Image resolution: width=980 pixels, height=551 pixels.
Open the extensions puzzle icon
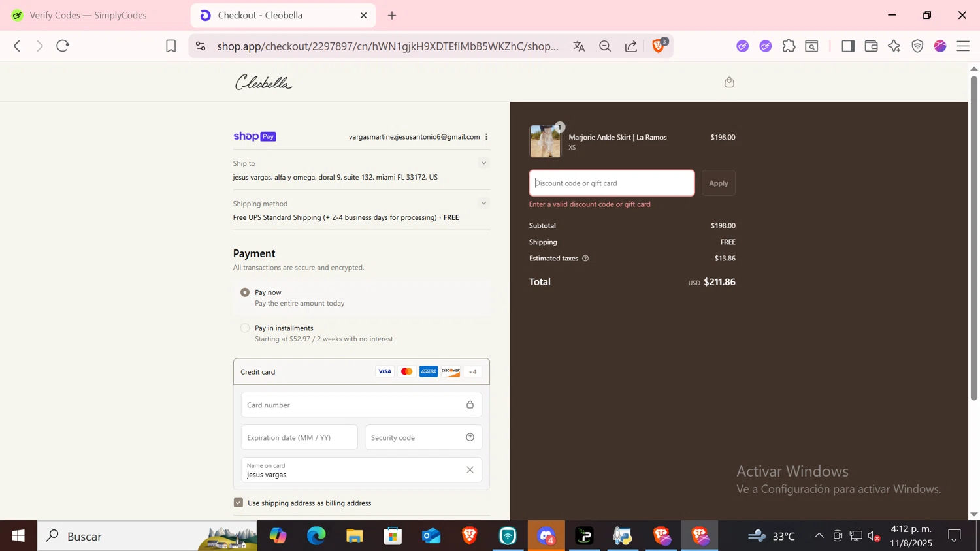pyautogui.click(x=789, y=46)
